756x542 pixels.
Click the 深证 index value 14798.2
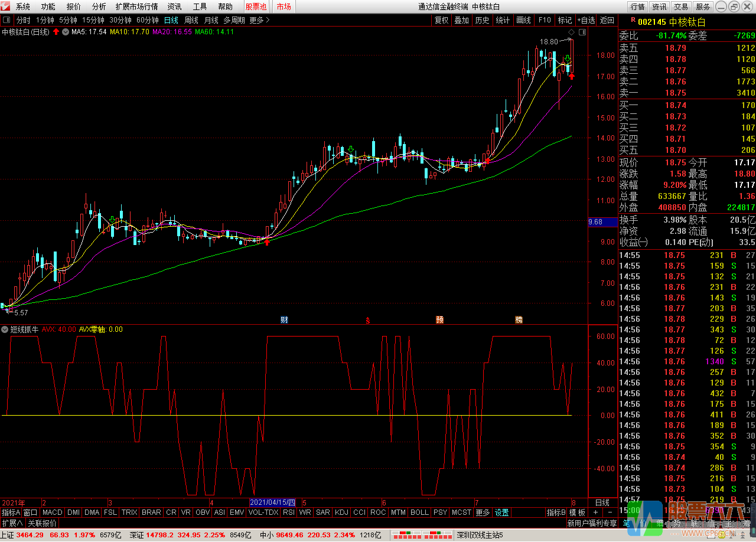pos(160,536)
